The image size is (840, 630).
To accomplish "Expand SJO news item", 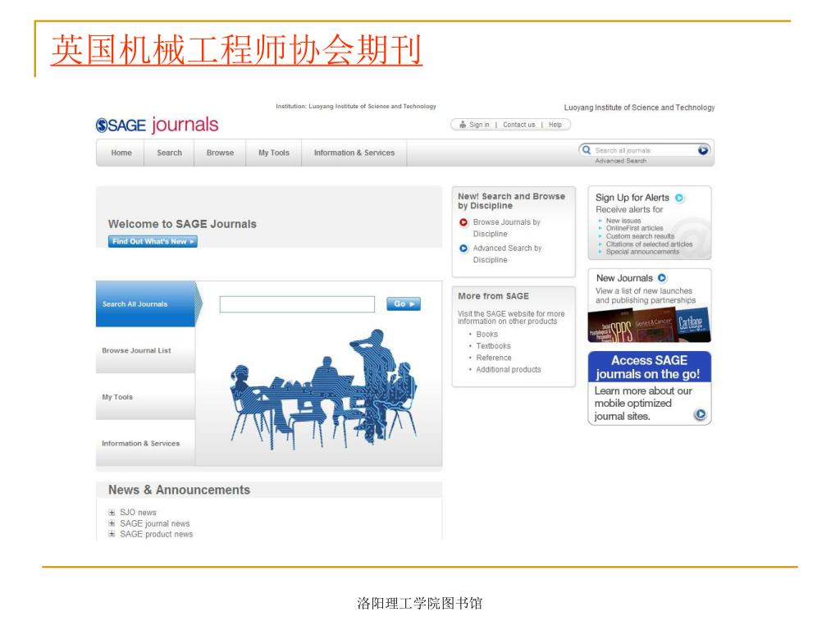I will coord(112,513).
